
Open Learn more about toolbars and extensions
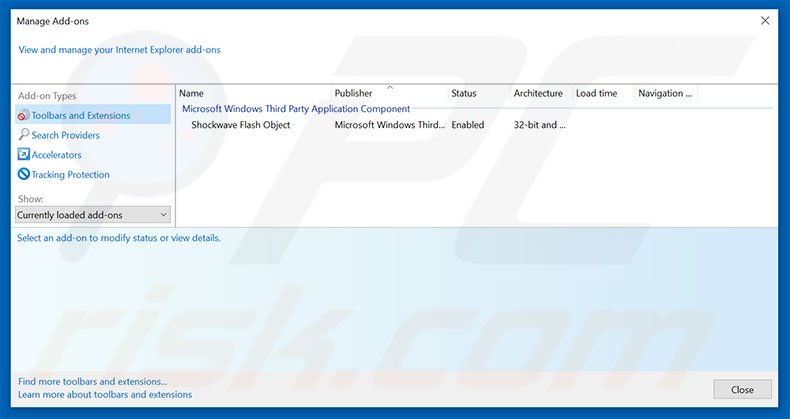pos(105,394)
